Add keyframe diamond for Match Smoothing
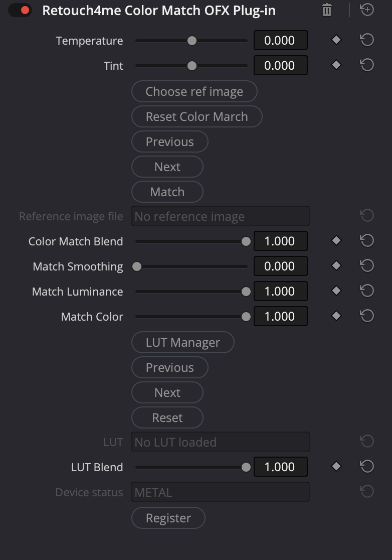This screenshot has width=392, height=560. (336, 265)
